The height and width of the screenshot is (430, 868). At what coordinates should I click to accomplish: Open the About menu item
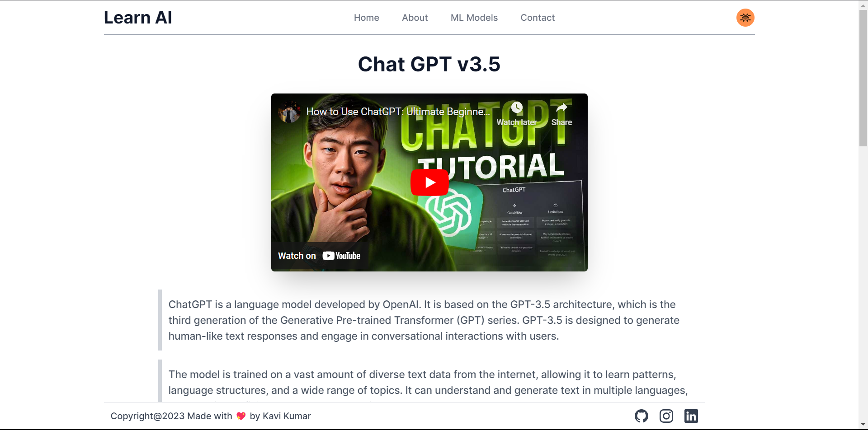pos(415,18)
